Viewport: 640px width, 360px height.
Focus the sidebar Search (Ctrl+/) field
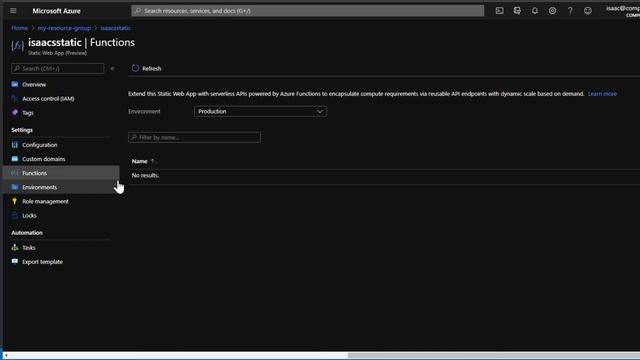tap(58, 68)
